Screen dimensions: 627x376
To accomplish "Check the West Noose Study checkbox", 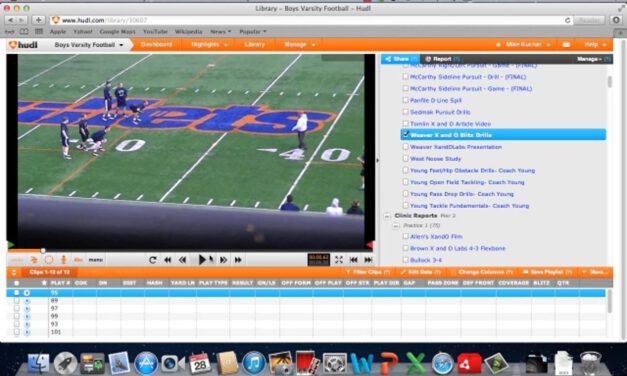I will [x=405, y=158].
